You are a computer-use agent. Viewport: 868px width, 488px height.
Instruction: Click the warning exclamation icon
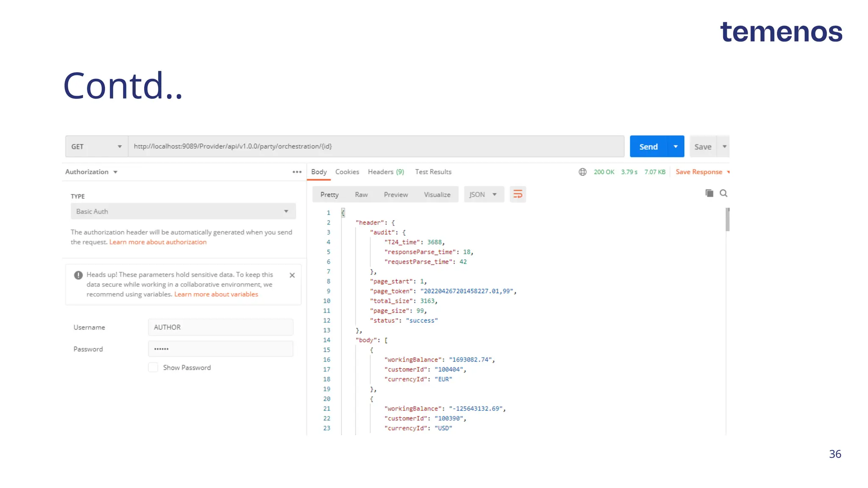point(78,275)
